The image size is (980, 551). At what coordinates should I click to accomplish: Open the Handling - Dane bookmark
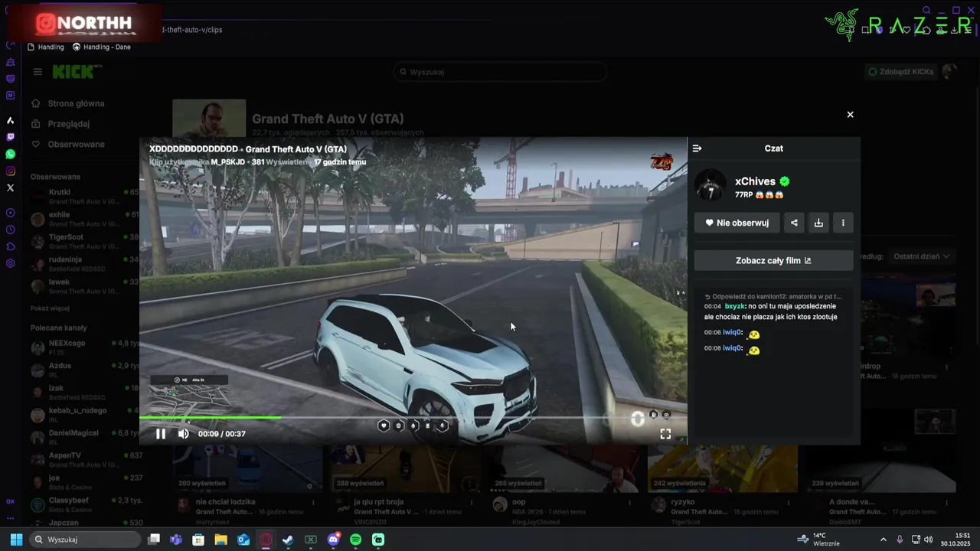(x=102, y=47)
